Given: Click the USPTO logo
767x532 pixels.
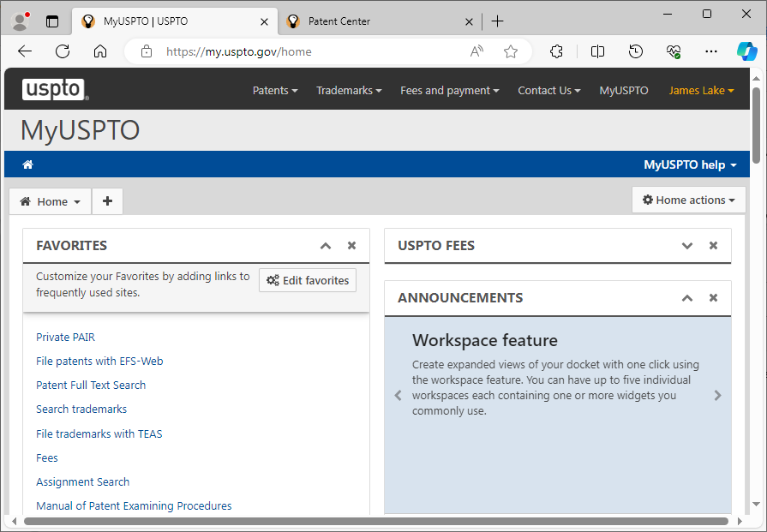Looking at the screenshot, I should tap(55, 89).
